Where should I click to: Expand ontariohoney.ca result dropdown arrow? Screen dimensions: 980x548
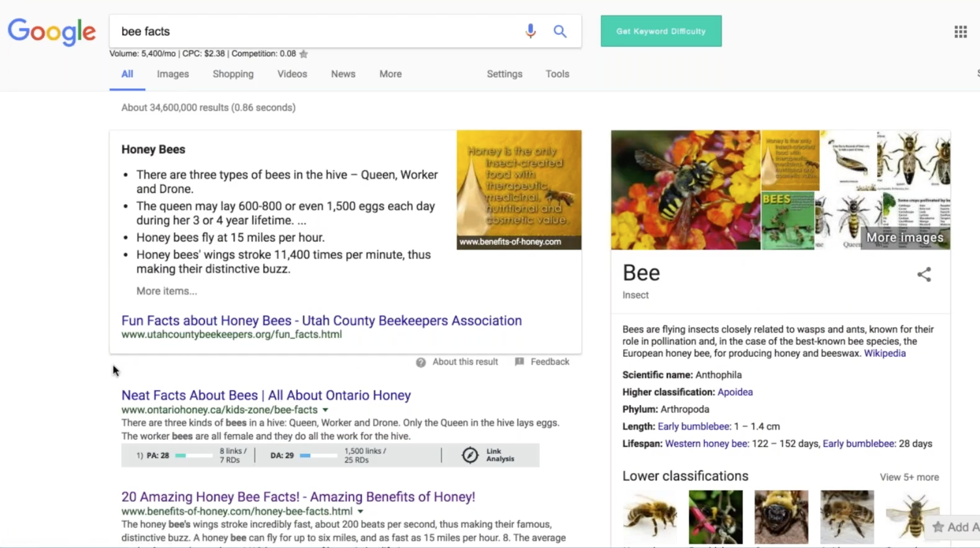(325, 410)
